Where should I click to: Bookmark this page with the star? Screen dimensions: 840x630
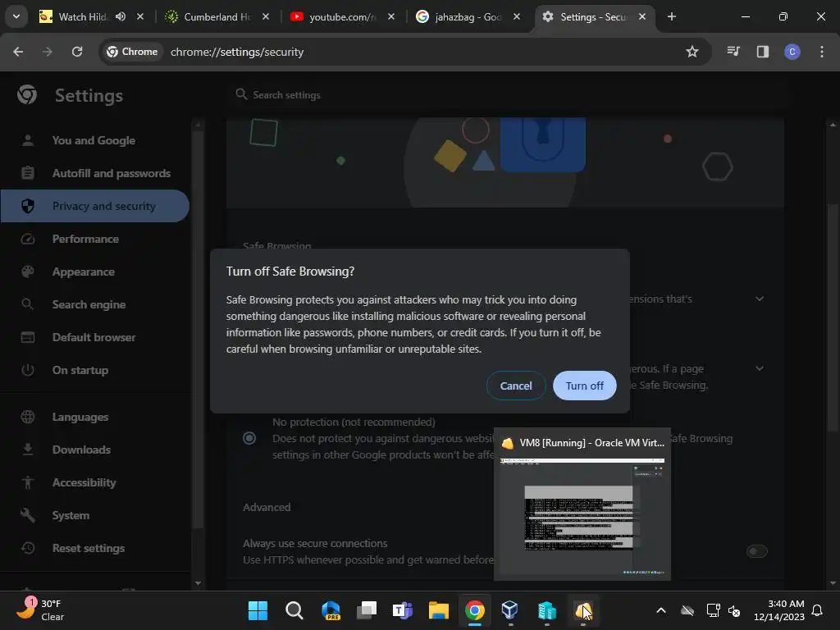click(x=692, y=52)
